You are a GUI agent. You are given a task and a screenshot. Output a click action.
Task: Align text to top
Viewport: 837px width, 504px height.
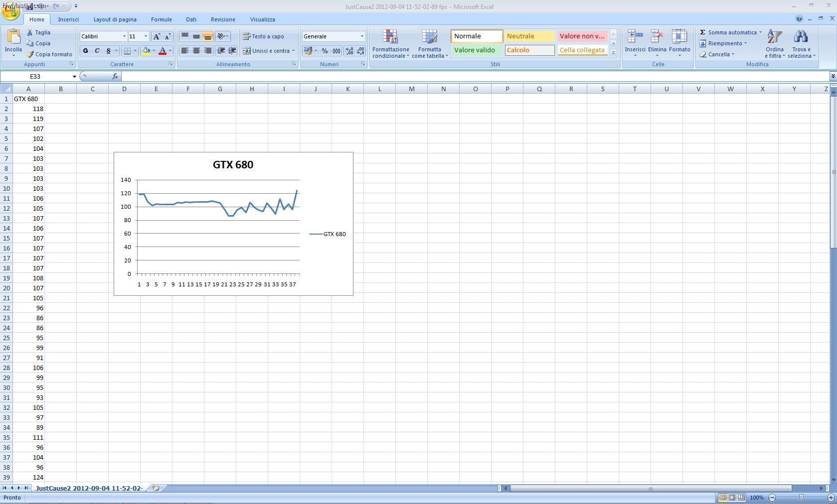(x=185, y=36)
